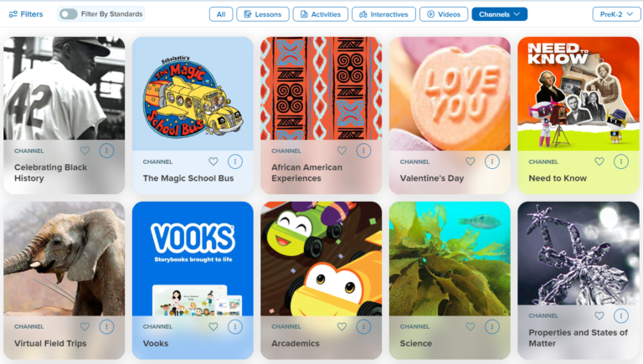
Task: Open more options for Arcademics channel
Action: point(363,326)
